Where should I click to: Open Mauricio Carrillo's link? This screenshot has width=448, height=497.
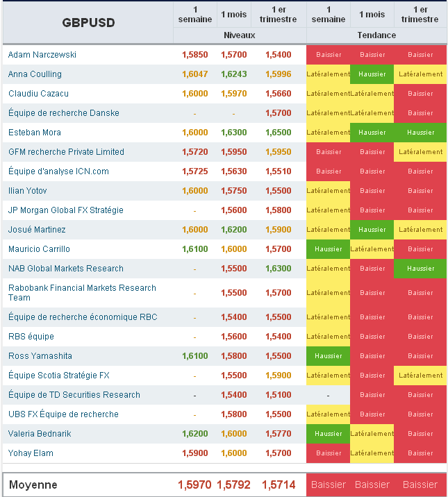click(x=39, y=249)
